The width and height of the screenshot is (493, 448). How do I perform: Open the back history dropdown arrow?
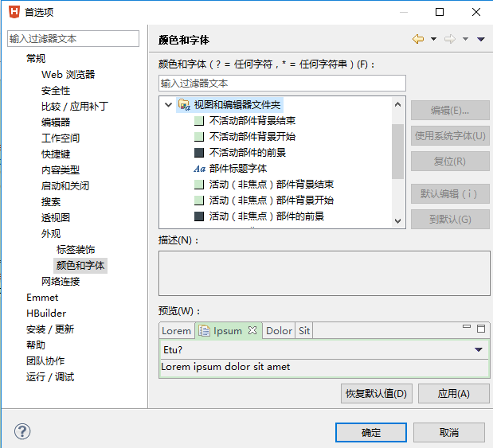click(433, 39)
